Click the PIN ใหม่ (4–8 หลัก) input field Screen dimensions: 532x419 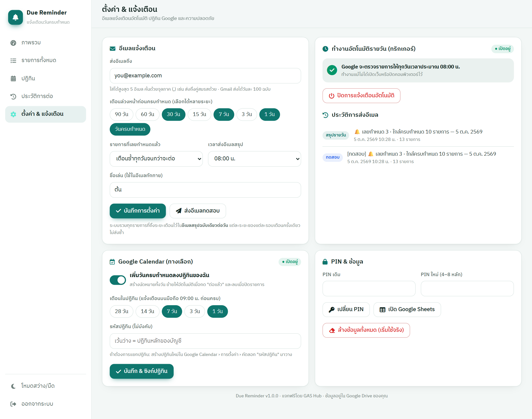point(467,289)
